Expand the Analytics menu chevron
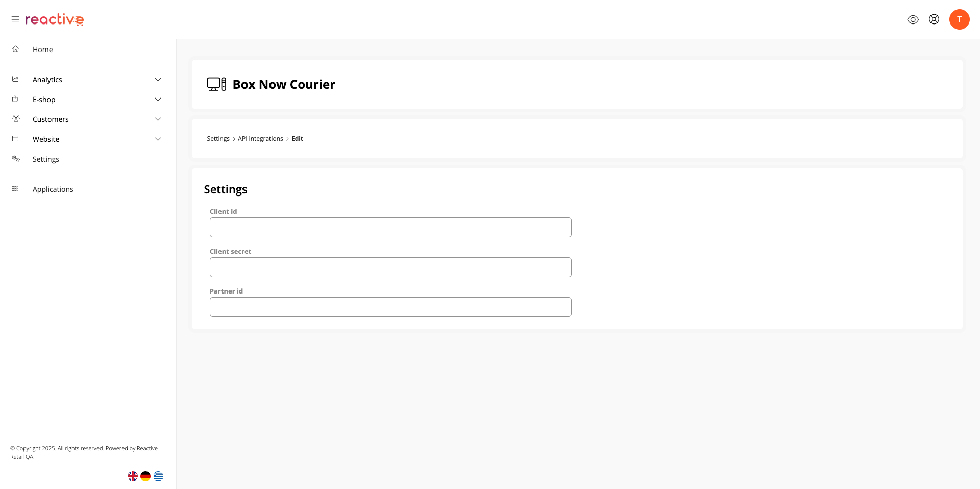 tap(158, 80)
